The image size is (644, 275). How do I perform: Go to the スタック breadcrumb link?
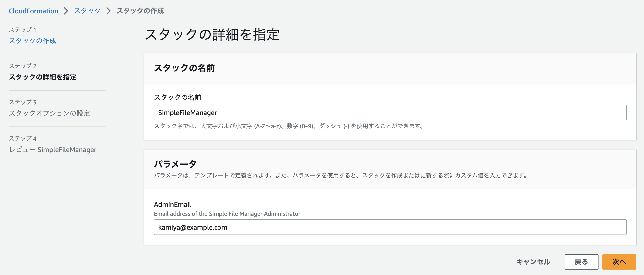tap(87, 11)
